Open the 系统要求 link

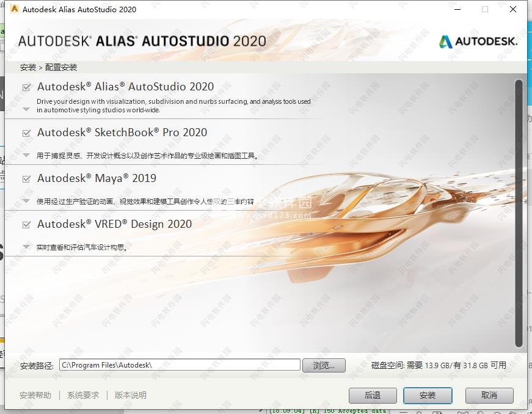pyautogui.click(x=83, y=395)
